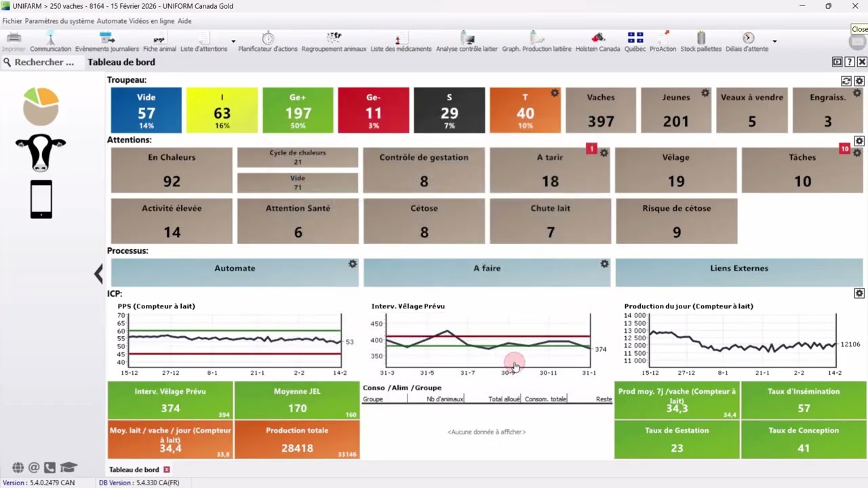The image size is (868, 488).
Task: Open the green Ge+ 197 tile
Action: 298,110
